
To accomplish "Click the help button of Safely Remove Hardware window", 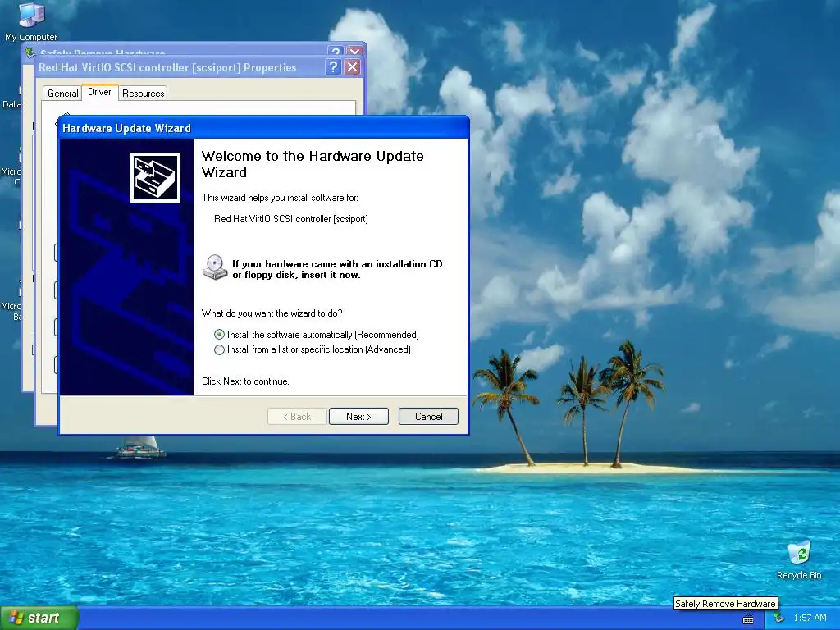I will (x=336, y=51).
